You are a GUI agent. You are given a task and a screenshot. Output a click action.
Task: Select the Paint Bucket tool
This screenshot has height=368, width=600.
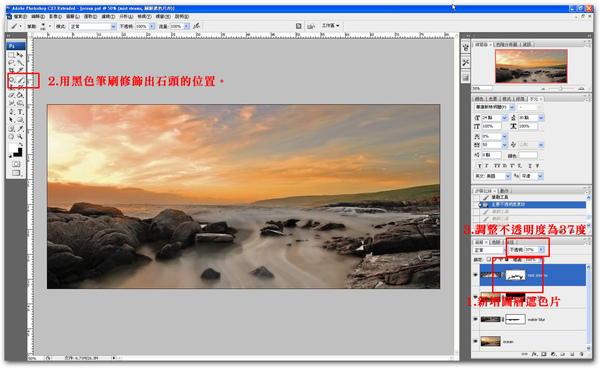click(20, 95)
